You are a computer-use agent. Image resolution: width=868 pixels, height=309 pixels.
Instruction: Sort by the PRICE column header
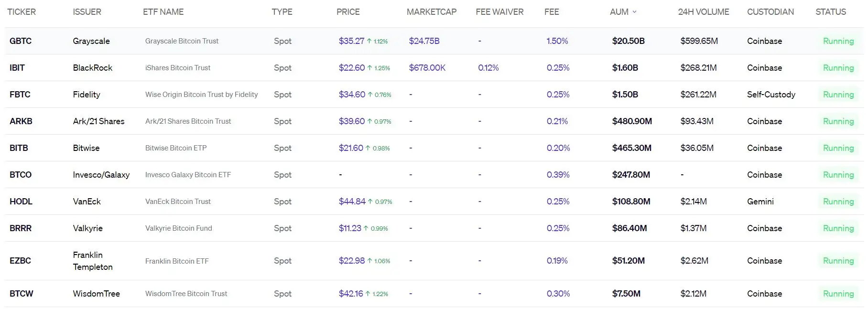click(347, 12)
